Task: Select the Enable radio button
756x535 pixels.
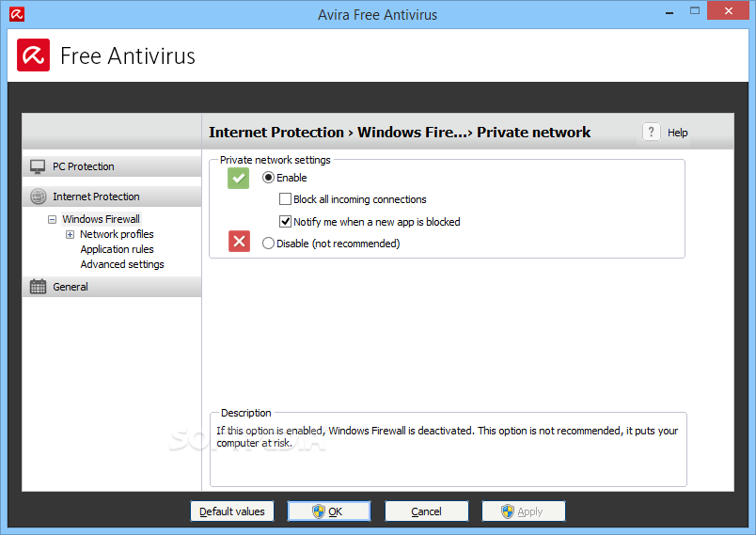Action: [269, 178]
